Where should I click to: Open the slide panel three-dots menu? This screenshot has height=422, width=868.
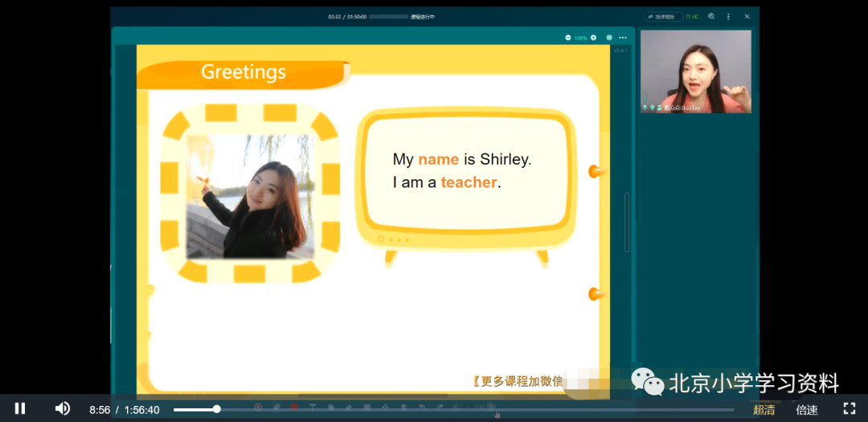623,38
